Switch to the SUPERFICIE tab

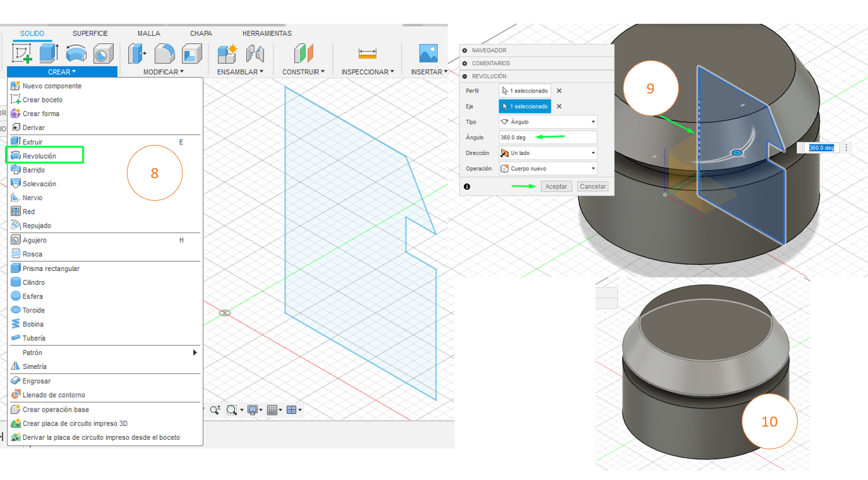point(90,33)
